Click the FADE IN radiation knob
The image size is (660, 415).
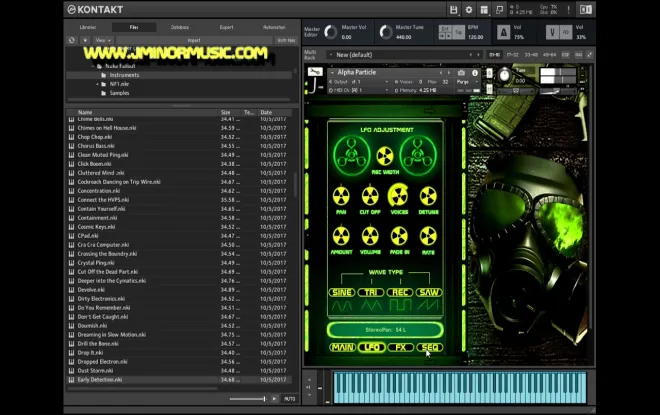coord(399,236)
